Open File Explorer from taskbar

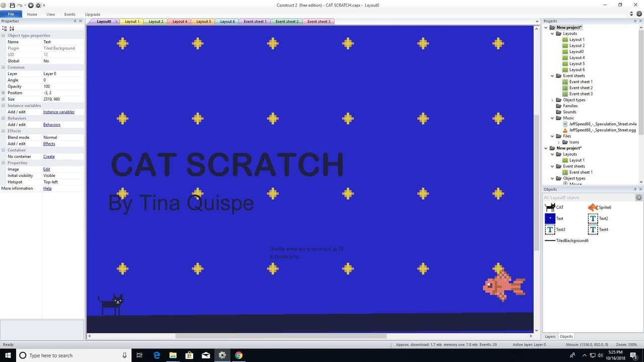click(173, 355)
